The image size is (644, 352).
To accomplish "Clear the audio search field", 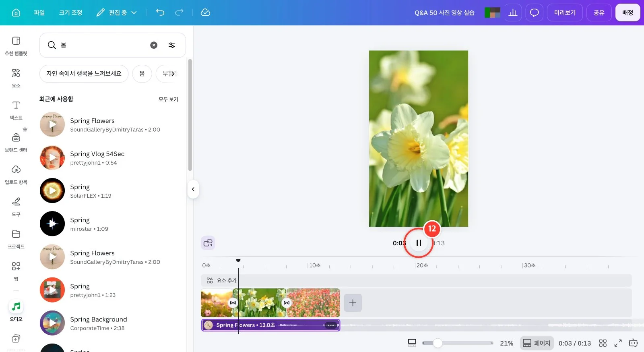I will tap(154, 45).
